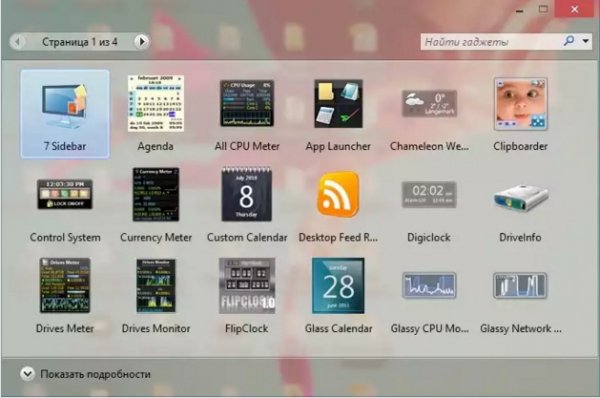600x398 pixels.
Task: Select the 7 Sidebar gadget icon
Action: [x=65, y=106]
